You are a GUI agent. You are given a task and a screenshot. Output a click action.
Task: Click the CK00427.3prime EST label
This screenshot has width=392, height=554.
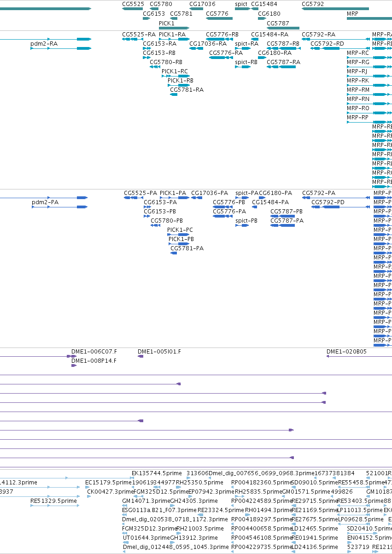pyautogui.click(x=110, y=492)
